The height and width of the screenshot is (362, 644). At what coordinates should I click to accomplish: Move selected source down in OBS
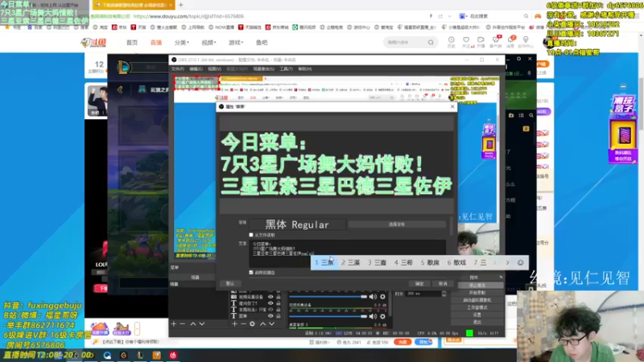pyautogui.click(x=271, y=324)
